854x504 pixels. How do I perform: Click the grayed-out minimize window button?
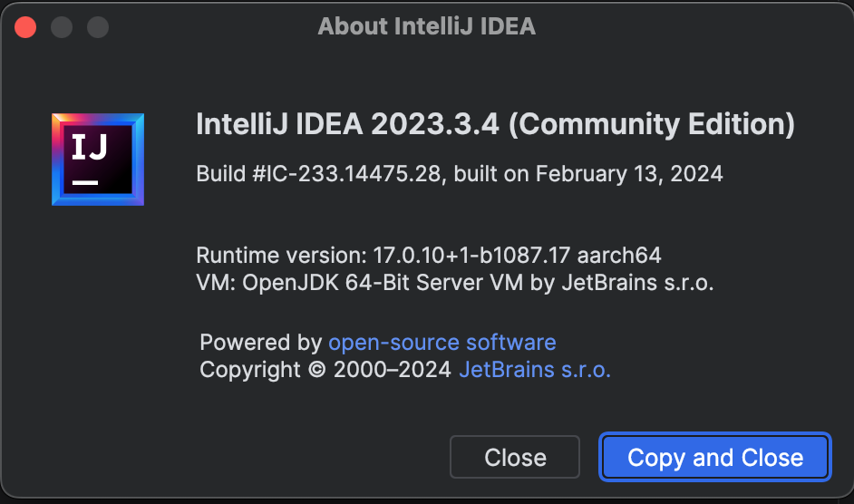click(62, 27)
